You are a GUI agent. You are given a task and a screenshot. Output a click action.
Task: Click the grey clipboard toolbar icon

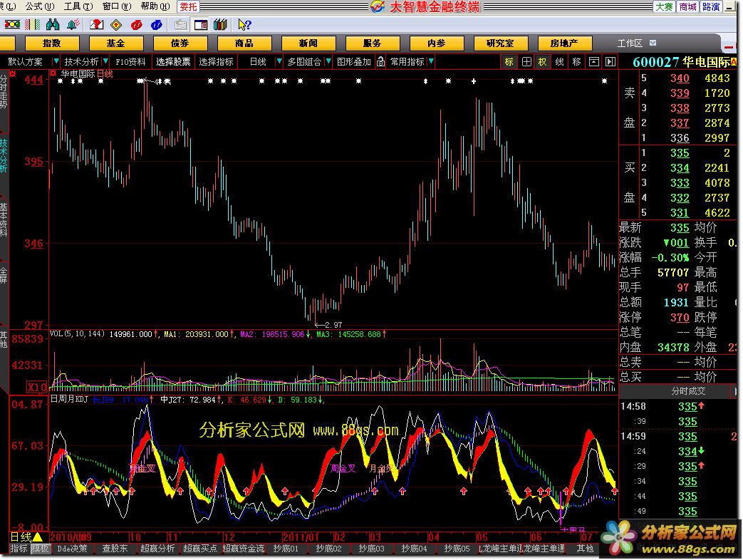tap(180, 25)
